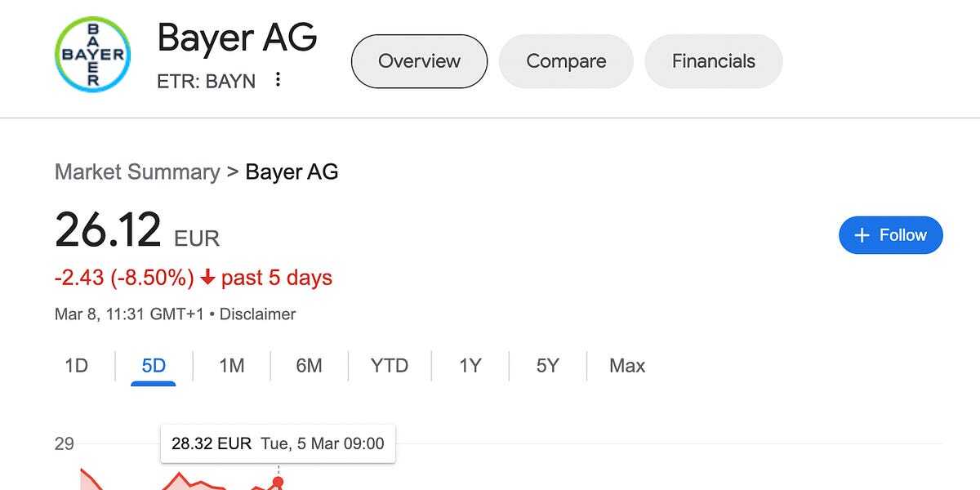Switch to the Compare tab
This screenshot has width=980, height=490.
click(x=566, y=61)
